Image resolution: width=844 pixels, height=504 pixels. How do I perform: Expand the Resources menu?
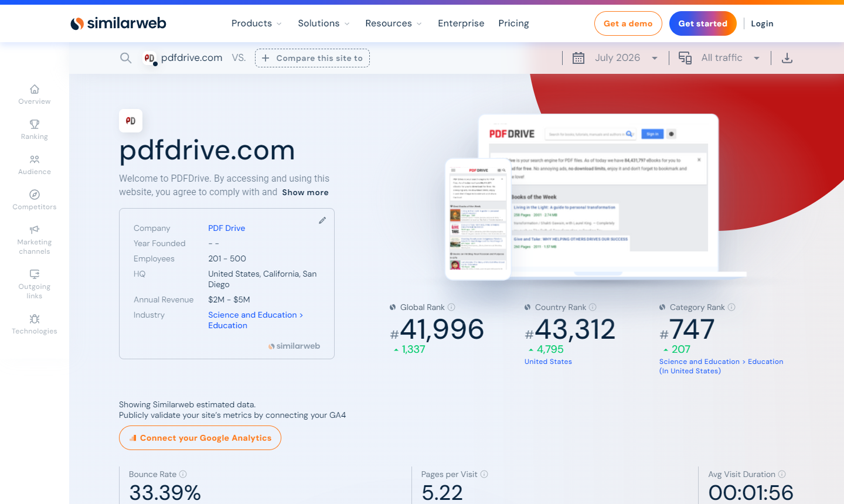[x=393, y=23]
